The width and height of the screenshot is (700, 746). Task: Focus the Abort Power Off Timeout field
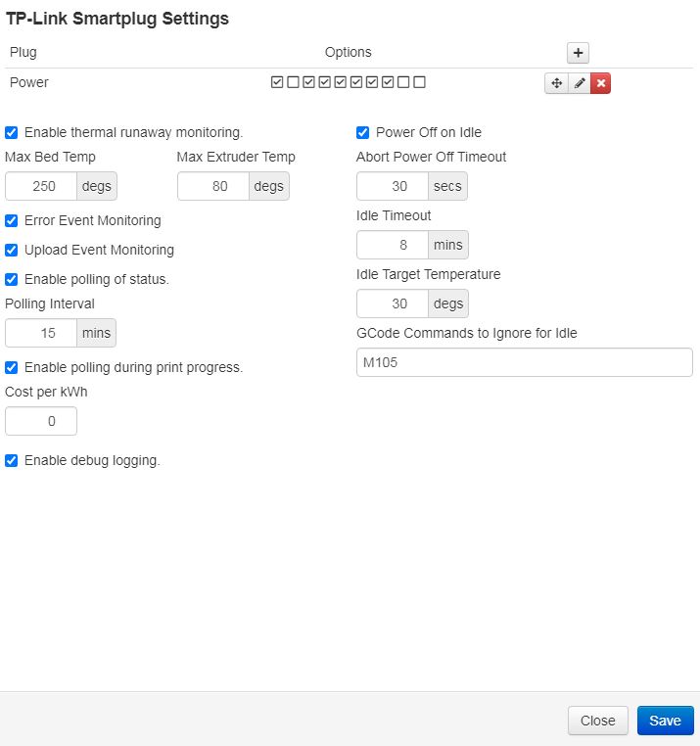(393, 186)
